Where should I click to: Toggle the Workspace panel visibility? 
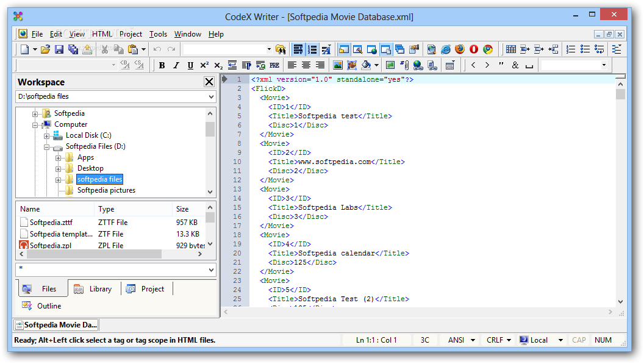pyautogui.click(x=344, y=50)
